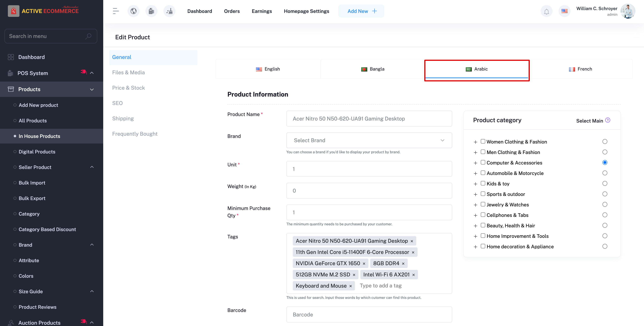Click the Add New button
644x326 pixels.
[x=361, y=11]
